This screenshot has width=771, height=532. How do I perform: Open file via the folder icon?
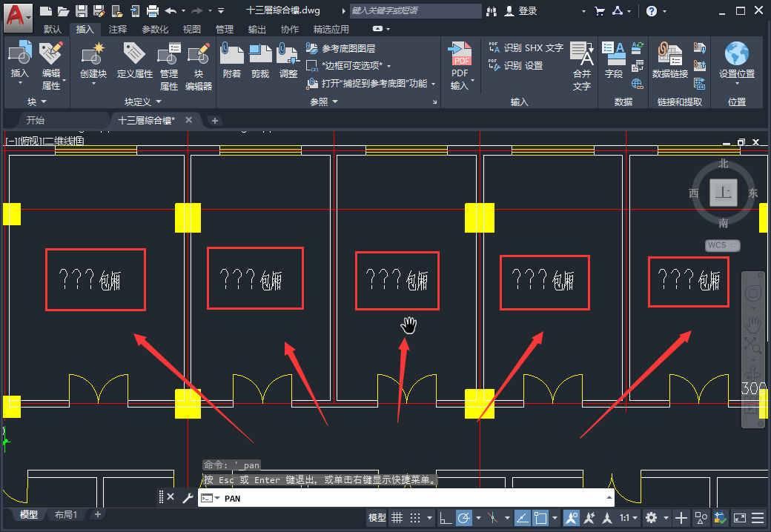64,11
